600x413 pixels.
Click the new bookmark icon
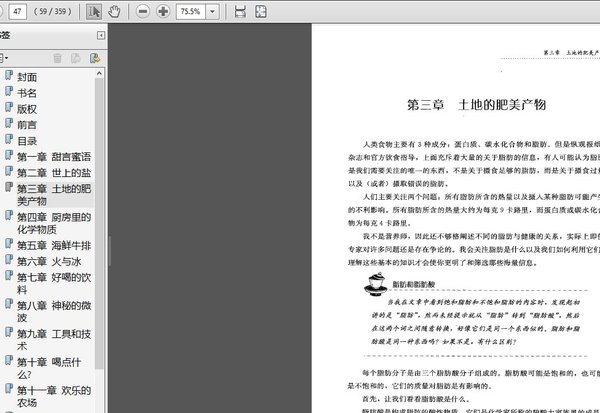pyautogui.click(x=76, y=58)
